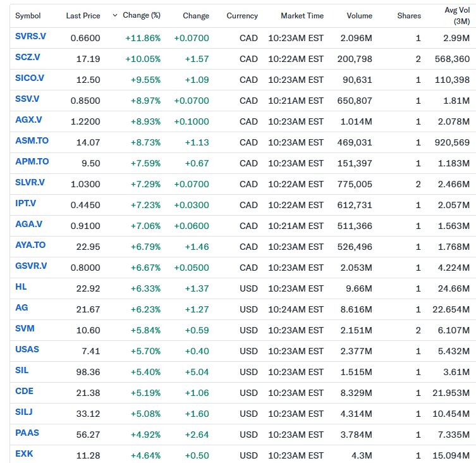The height and width of the screenshot is (463, 476).
Task: Click the Volume column header
Action: (359, 16)
